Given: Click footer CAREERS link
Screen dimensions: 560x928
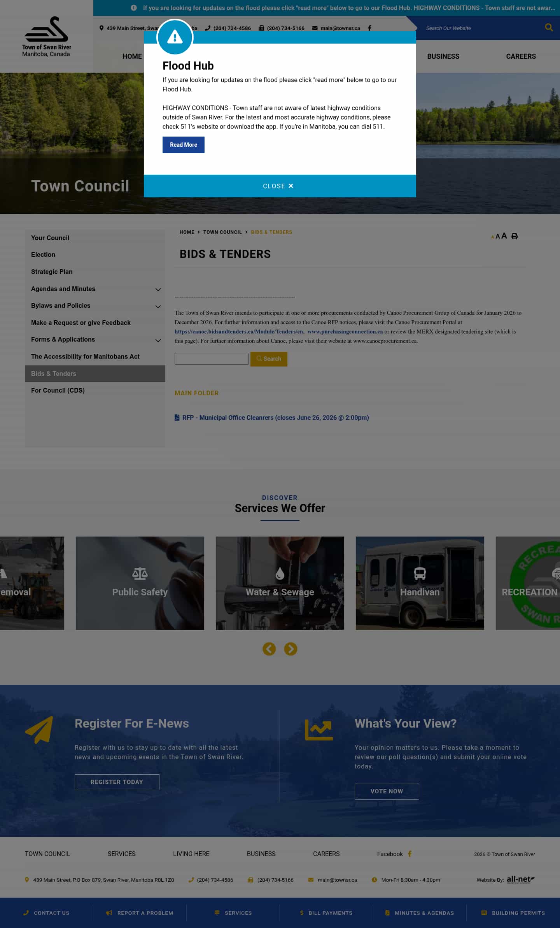Looking at the screenshot, I should [x=326, y=854].
